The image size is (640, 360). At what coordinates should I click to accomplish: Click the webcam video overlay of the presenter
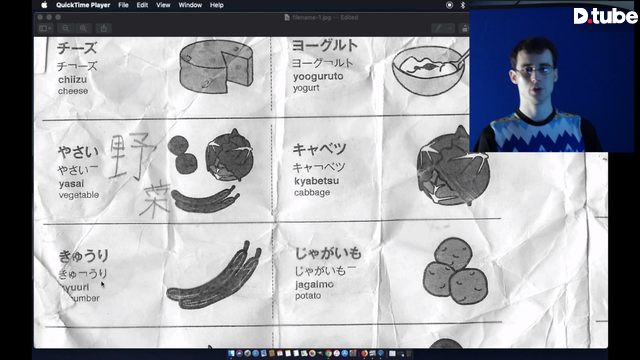(552, 76)
